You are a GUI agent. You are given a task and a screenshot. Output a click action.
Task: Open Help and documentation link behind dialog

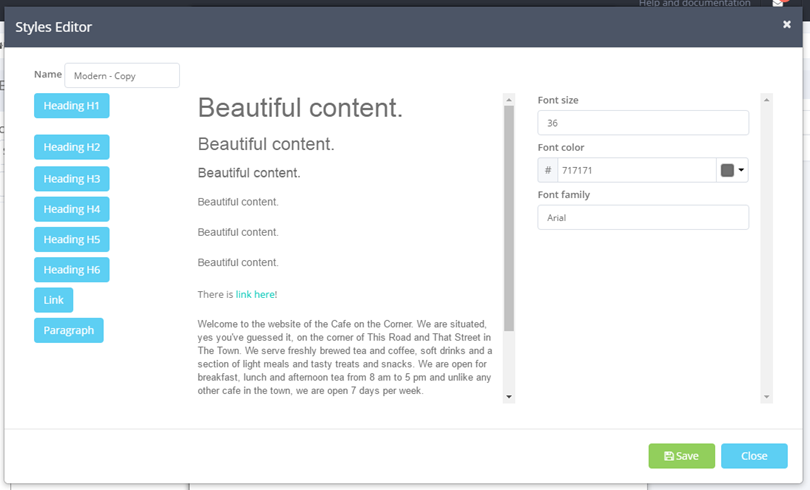(694, 3)
